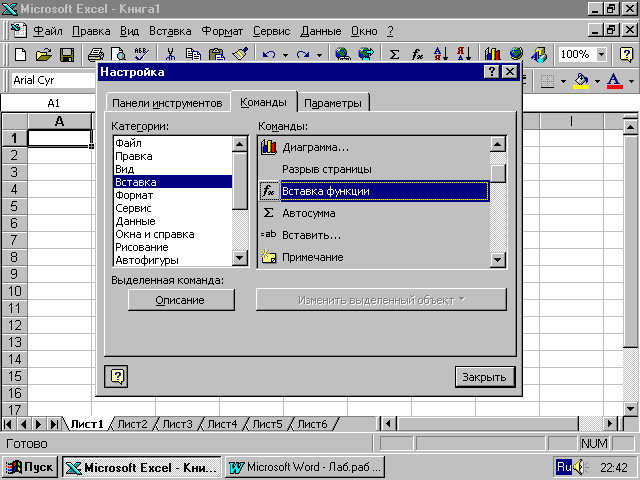Select the Примечание command
640x480 pixels.
pos(374,257)
